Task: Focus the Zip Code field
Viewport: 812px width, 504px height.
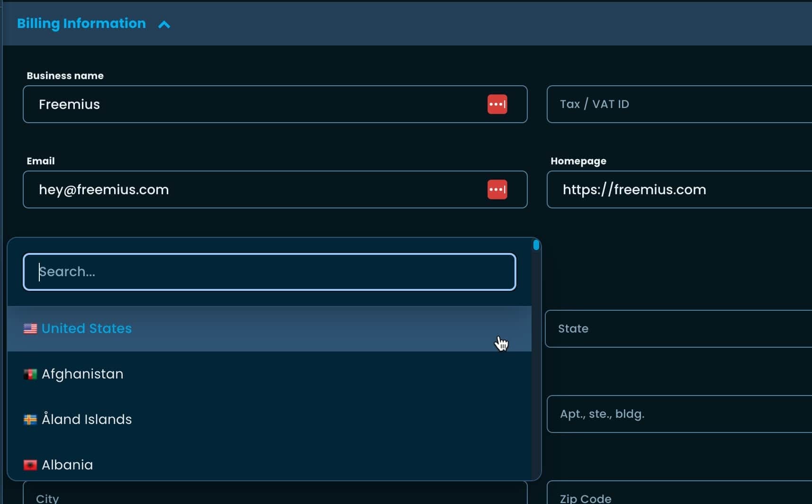Action: pos(679,493)
